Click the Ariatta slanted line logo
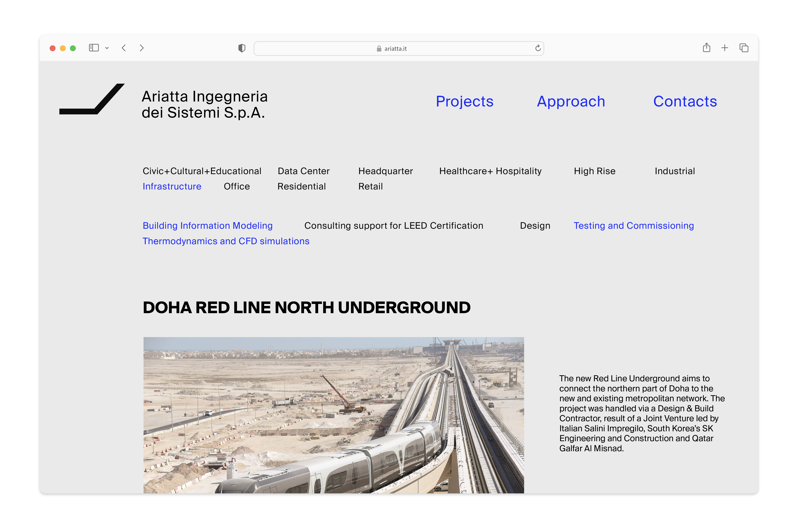Viewport: 798px width, 532px height. click(x=92, y=99)
